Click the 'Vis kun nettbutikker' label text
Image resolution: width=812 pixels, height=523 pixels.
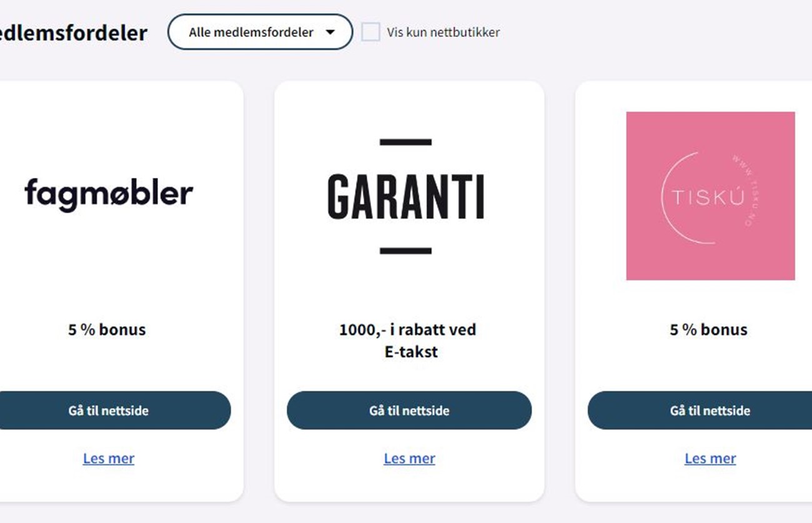443,32
